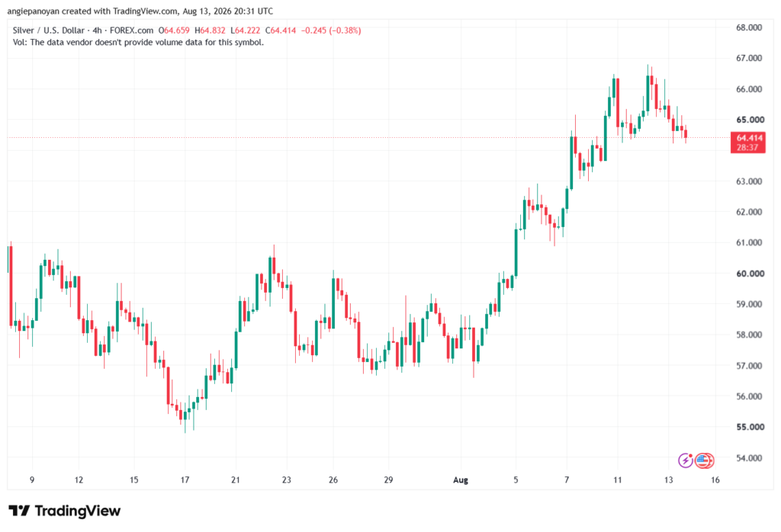The image size is (781, 532).
Task: Click the 65.000 price scale label
Action: click(749, 120)
